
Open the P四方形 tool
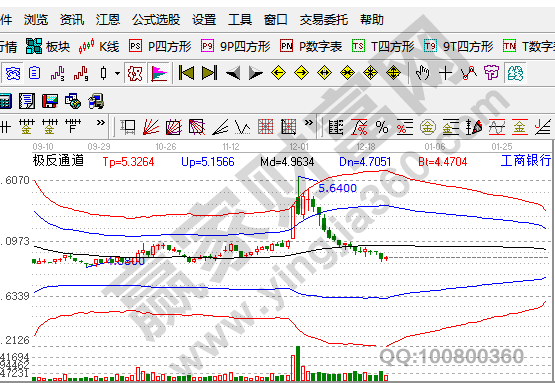160,46
